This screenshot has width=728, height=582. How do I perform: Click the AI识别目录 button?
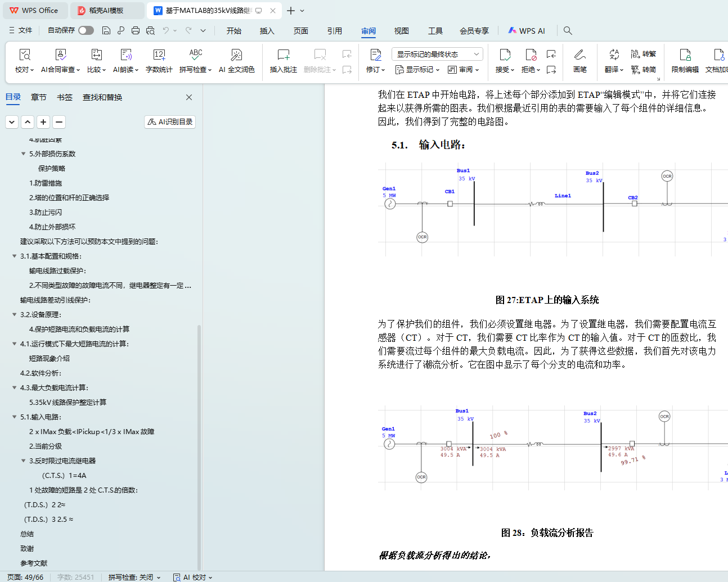(x=170, y=122)
